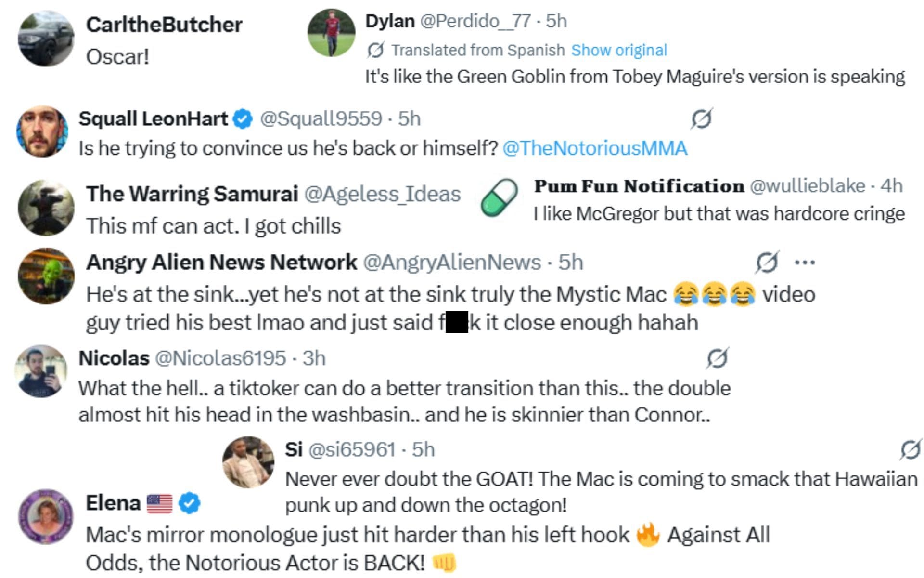This screenshot has height=578, width=924.
Task: Click the Grok icon on Si's tweet
Action: coord(911,449)
